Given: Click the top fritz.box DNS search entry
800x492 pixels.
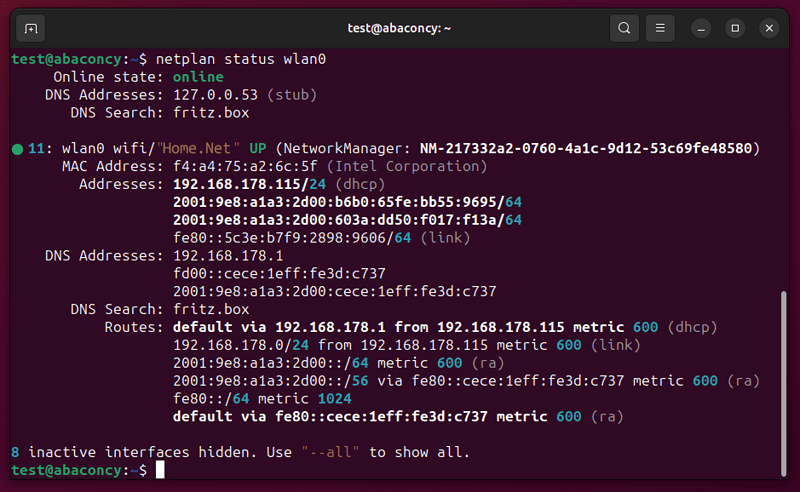Looking at the screenshot, I should 211,113.
